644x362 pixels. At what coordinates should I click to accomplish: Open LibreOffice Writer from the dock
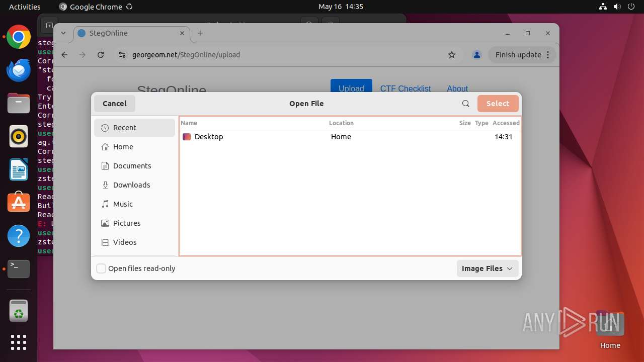(x=19, y=170)
